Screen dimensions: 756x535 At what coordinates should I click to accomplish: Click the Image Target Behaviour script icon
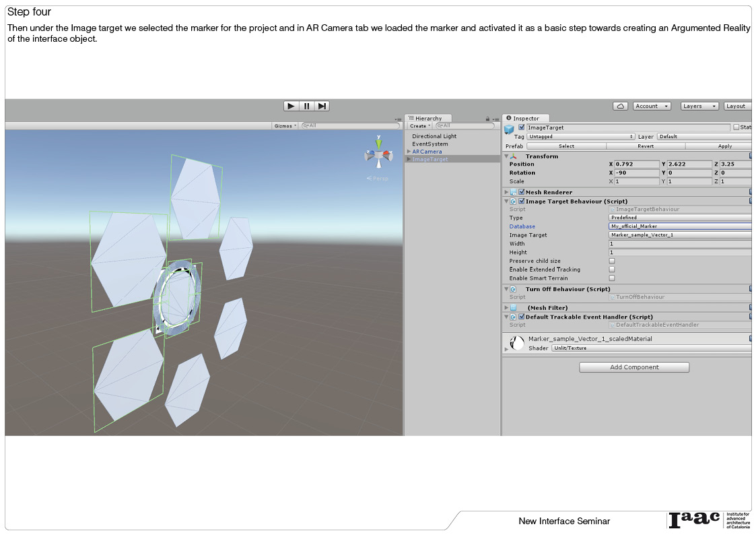coord(513,201)
